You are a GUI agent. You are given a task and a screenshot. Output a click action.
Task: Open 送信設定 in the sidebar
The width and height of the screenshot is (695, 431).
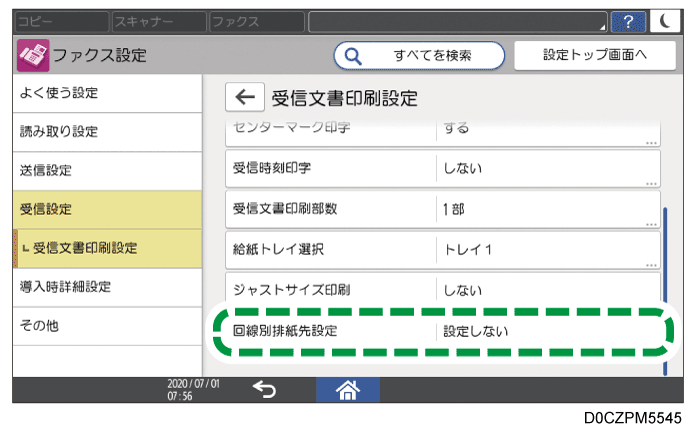click(107, 170)
